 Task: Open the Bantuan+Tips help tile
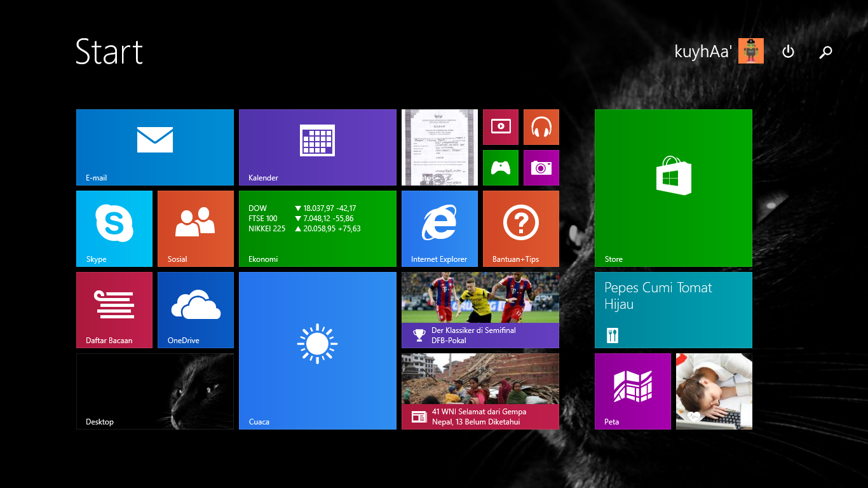(521, 229)
